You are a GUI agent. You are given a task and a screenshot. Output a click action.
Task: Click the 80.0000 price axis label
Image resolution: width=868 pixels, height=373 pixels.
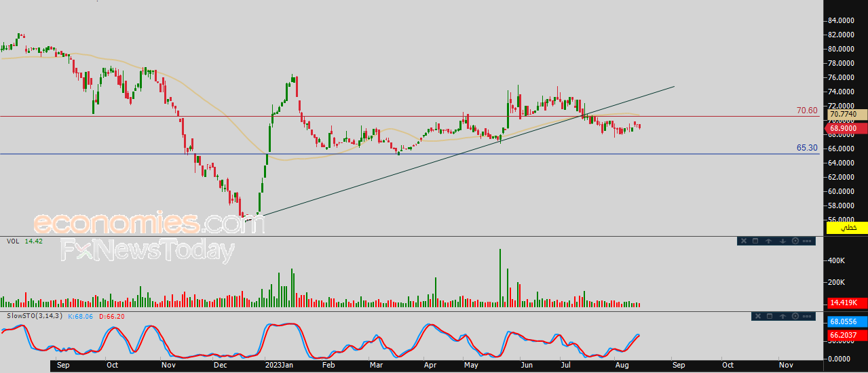(x=840, y=49)
